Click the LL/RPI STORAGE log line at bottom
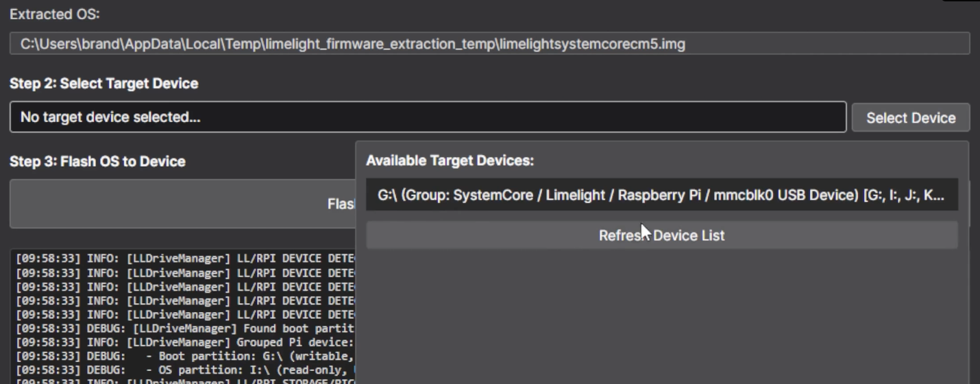The height and width of the screenshot is (384, 980). 185,381
